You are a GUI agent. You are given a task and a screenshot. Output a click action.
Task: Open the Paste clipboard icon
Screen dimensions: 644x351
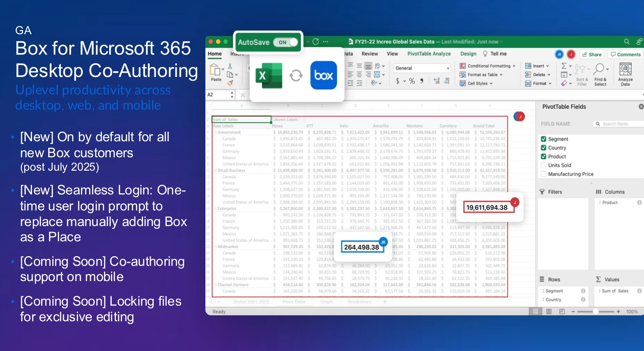pyautogui.click(x=215, y=70)
